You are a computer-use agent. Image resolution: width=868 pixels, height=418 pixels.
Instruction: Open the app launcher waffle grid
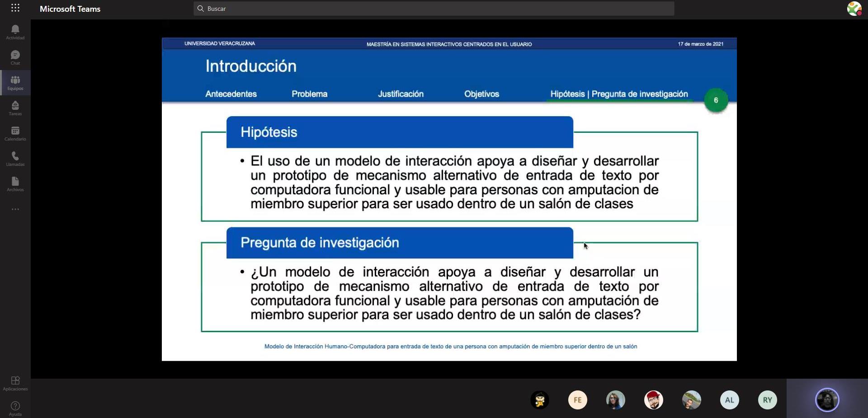click(15, 8)
